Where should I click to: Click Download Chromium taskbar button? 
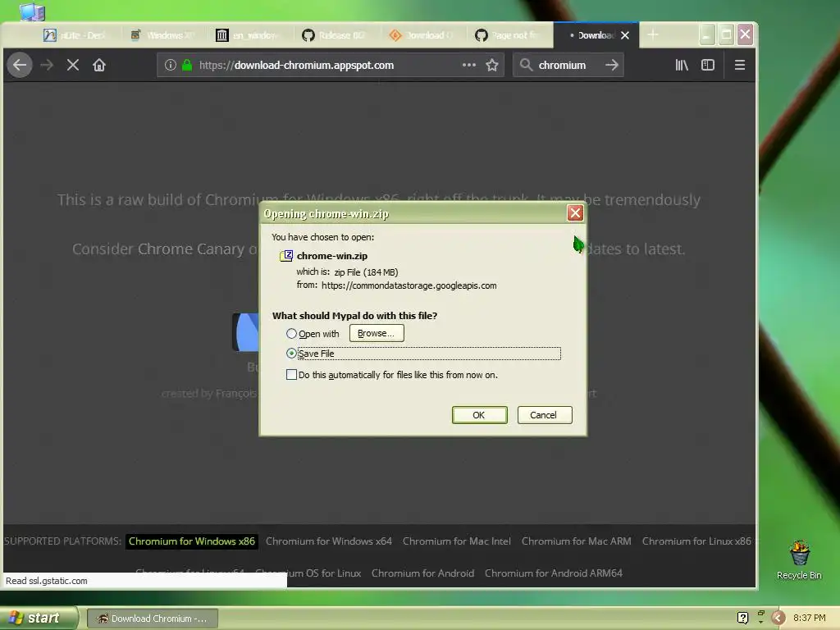click(x=152, y=619)
